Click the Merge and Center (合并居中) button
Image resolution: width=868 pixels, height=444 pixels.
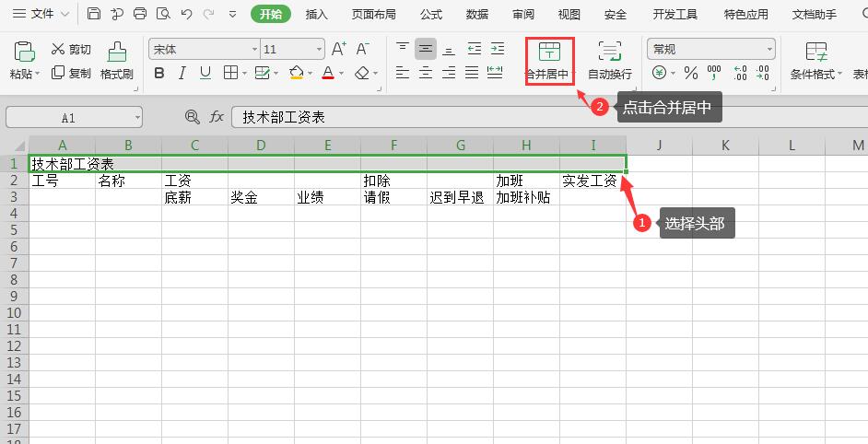coord(549,61)
